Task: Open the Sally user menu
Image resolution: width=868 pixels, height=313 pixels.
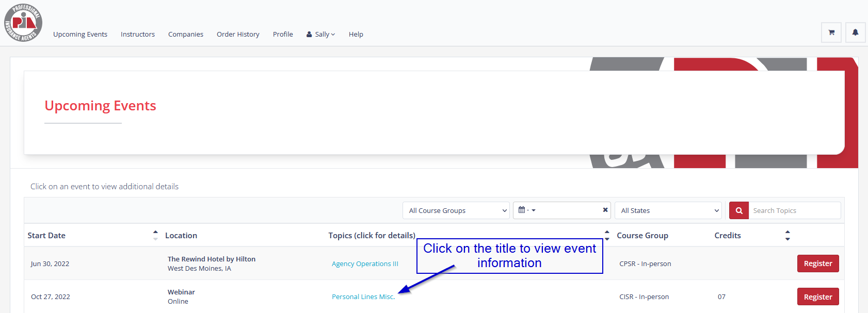Action: point(321,35)
